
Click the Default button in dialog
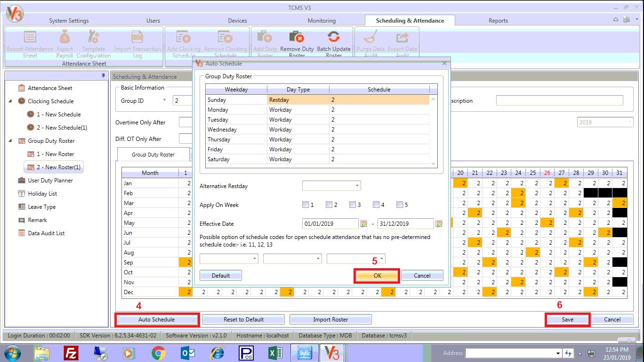[221, 276]
